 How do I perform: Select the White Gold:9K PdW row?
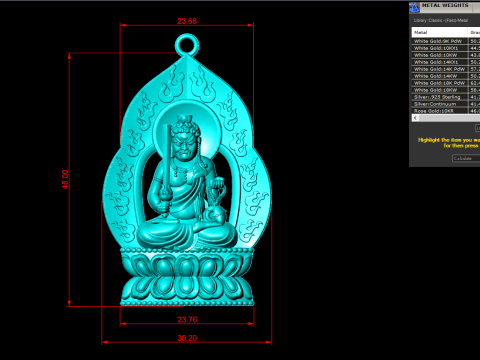pos(446,41)
